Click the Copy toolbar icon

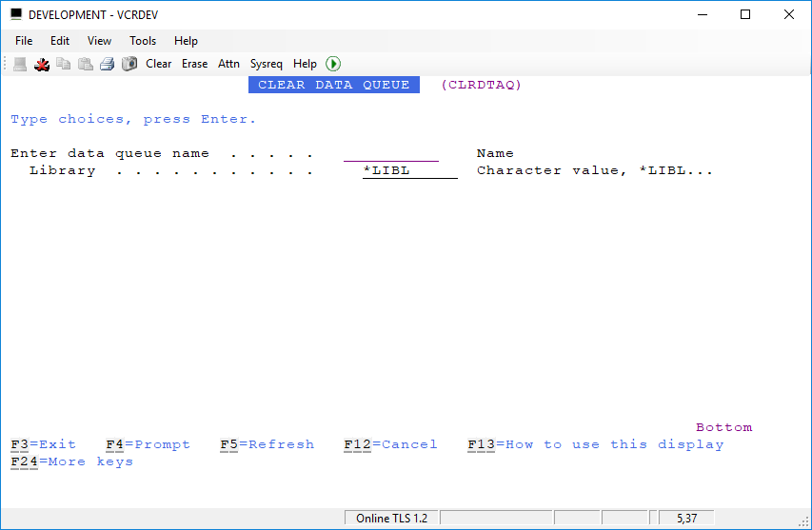click(x=63, y=64)
